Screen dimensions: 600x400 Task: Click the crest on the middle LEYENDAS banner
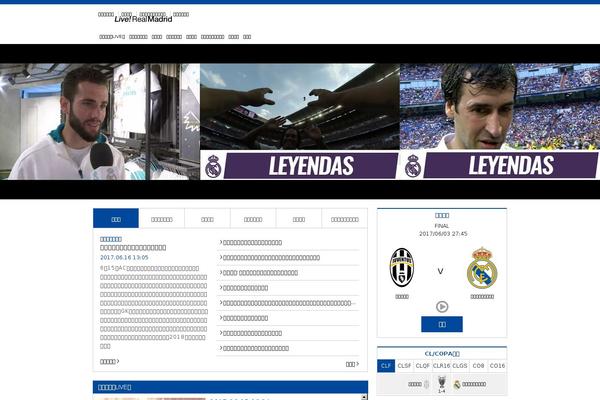pyautogui.click(x=212, y=165)
